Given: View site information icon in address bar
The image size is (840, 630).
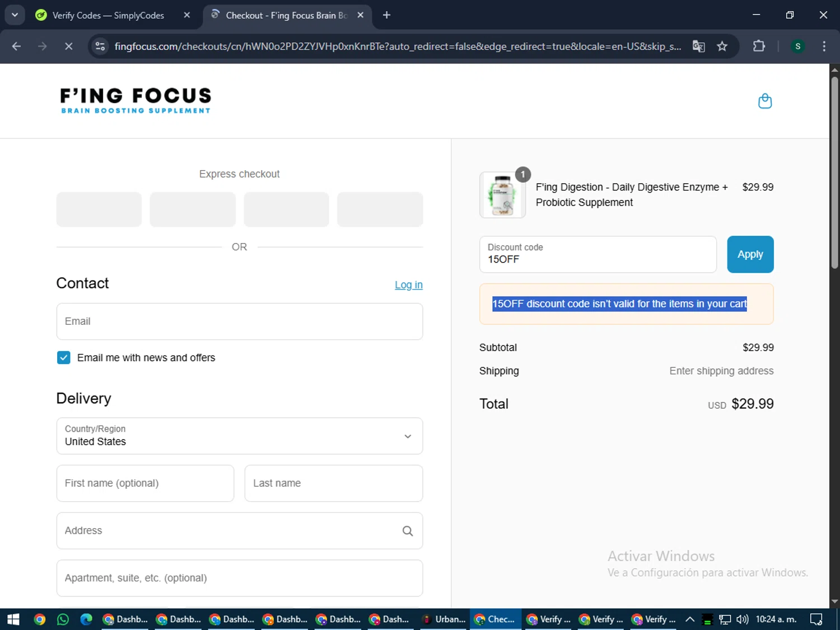Looking at the screenshot, I should pos(100,46).
